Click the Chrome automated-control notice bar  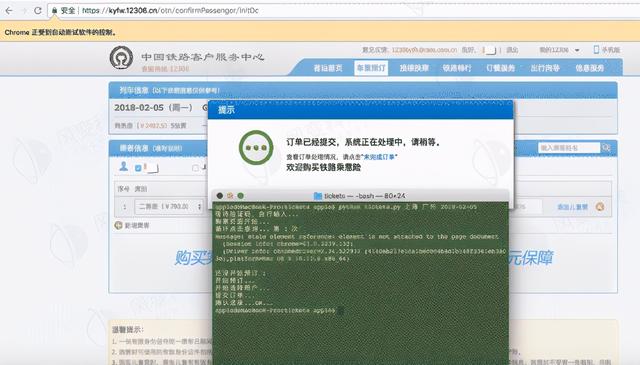pyautogui.click(x=320, y=32)
